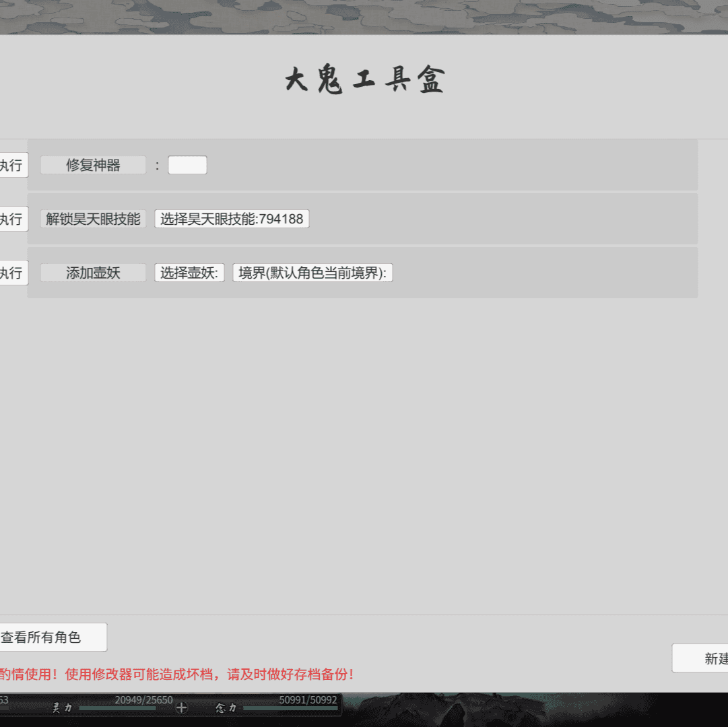Screen dimensions: 728x727
Task: Click the 修复神器 label button
Action: (93, 165)
